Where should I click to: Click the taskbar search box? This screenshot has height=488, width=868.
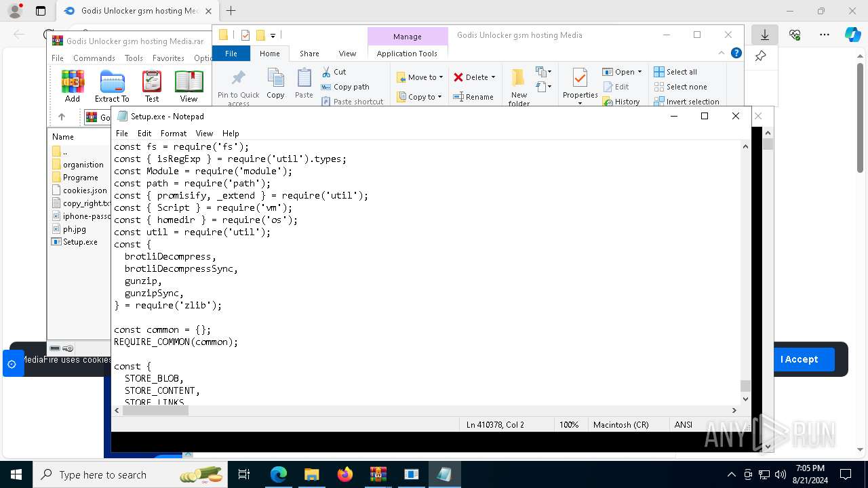(129, 474)
